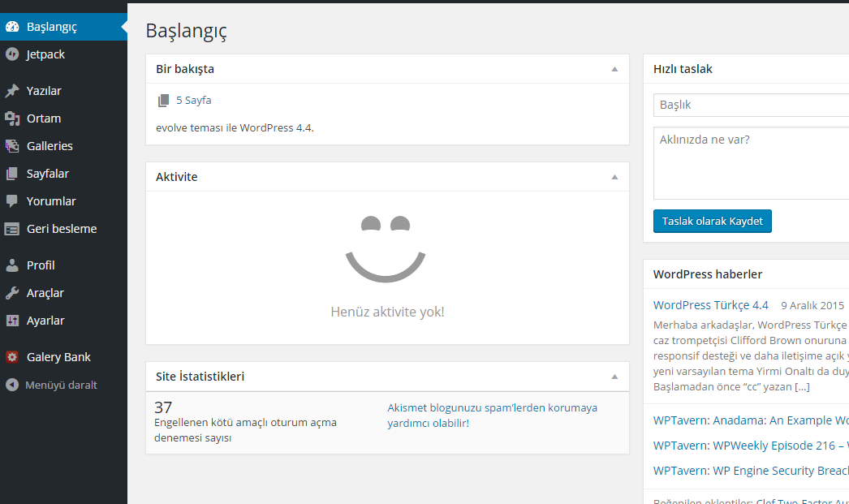849x504 pixels.
Task: Open Sayfalar in the admin menu
Action: 63,173
